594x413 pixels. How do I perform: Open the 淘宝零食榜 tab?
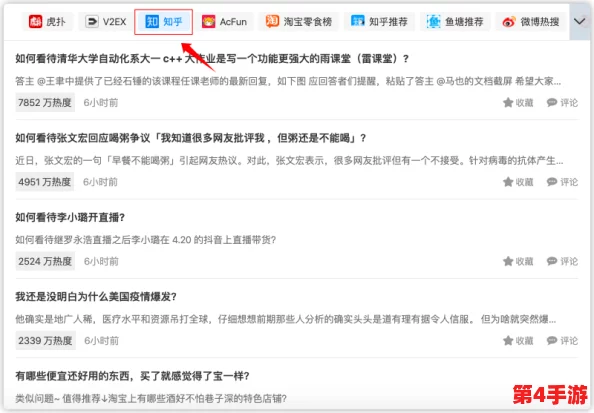click(299, 22)
